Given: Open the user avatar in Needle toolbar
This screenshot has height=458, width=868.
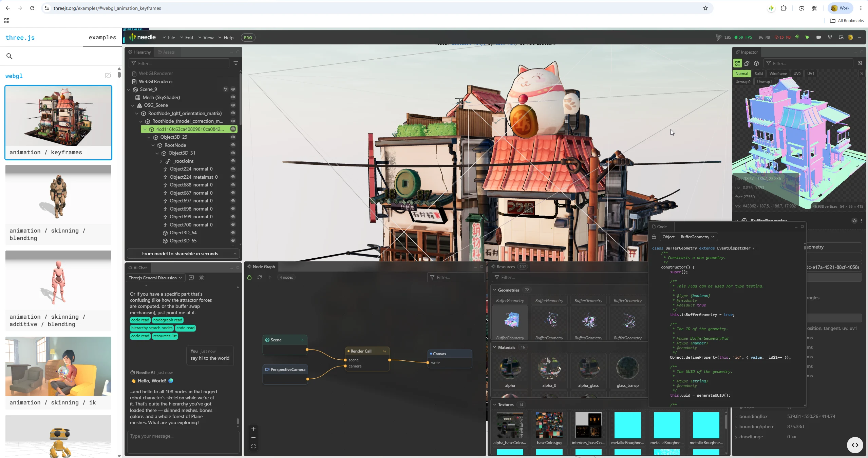Looking at the screenshot, I should (x=850, y=37).
